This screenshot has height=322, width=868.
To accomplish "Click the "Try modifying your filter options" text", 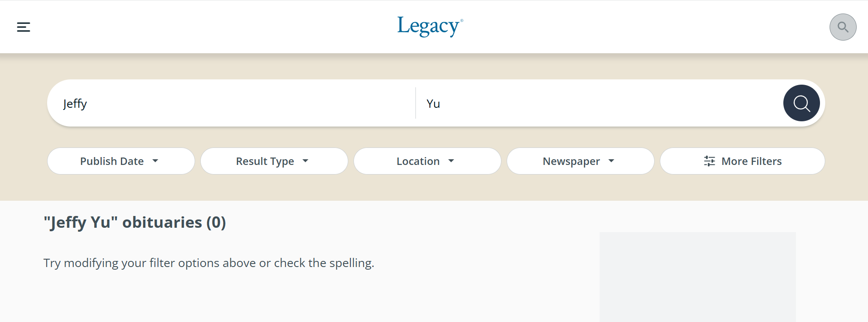I will pyautogui.click(x=209, y=263).
